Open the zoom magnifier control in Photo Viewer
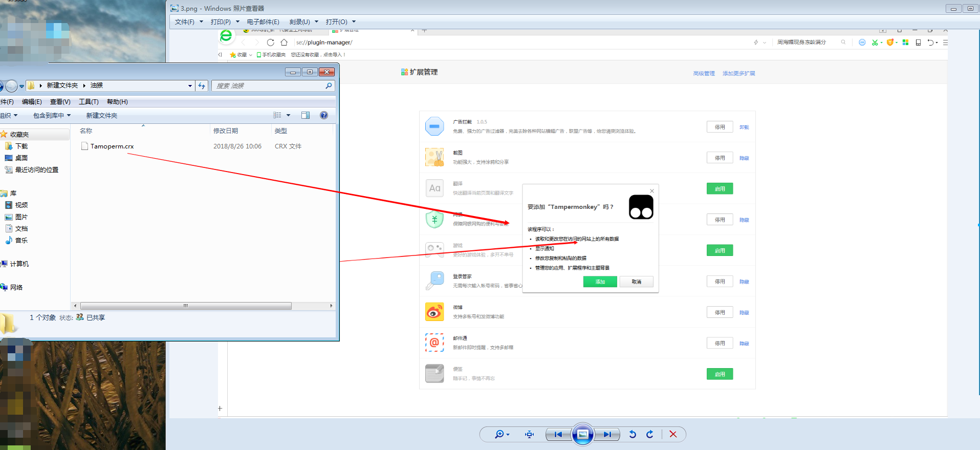The image size is (980, 450). [x=502, y=434]
